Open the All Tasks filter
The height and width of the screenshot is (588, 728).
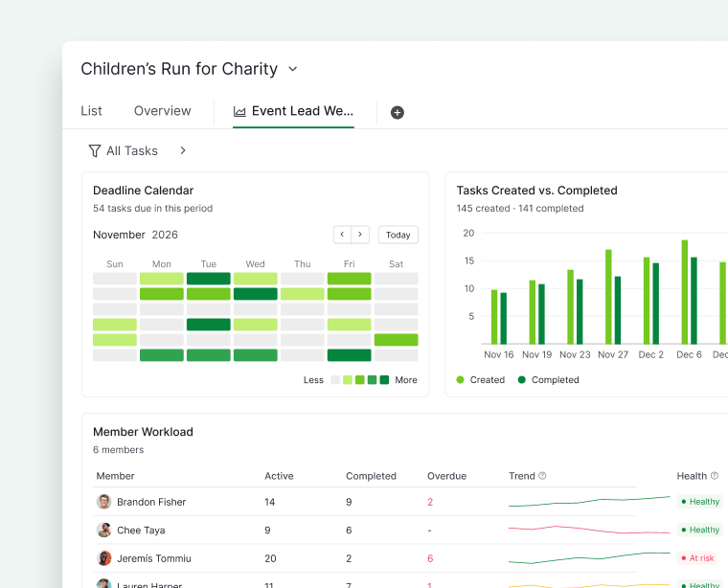pyautogui.click(x=132, y=150)
